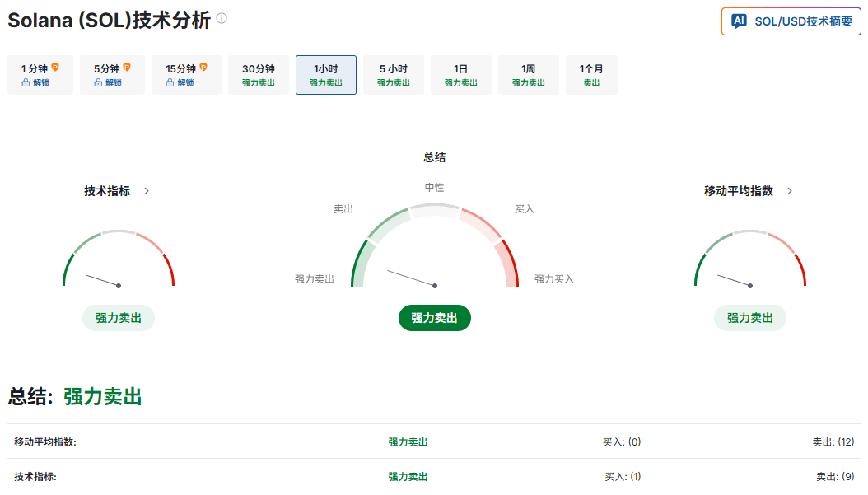Click the 技术指标 gauge dial

point(119,259)
